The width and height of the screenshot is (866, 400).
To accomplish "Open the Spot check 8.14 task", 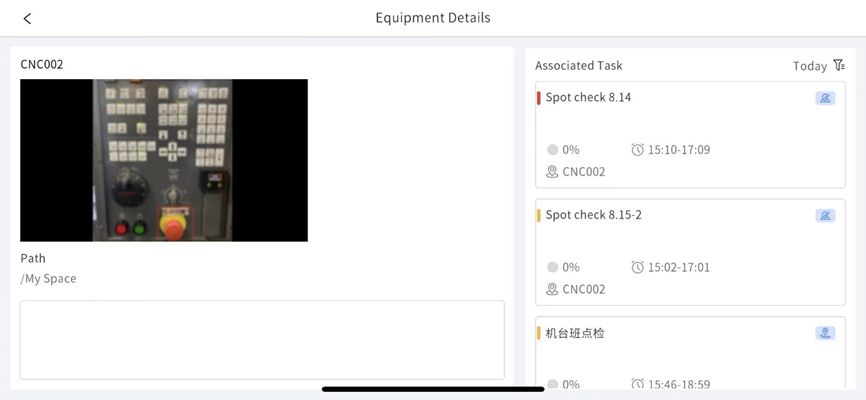I will (x=589, y=98).
